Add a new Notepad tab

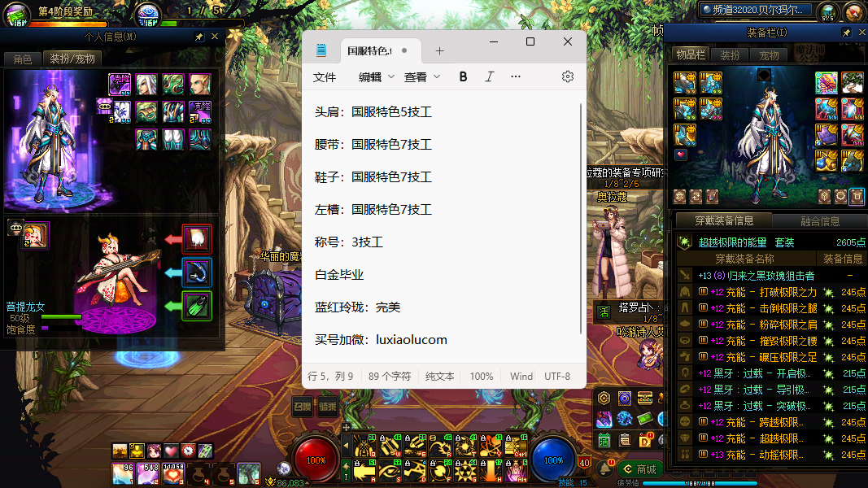tap(439, 50)
